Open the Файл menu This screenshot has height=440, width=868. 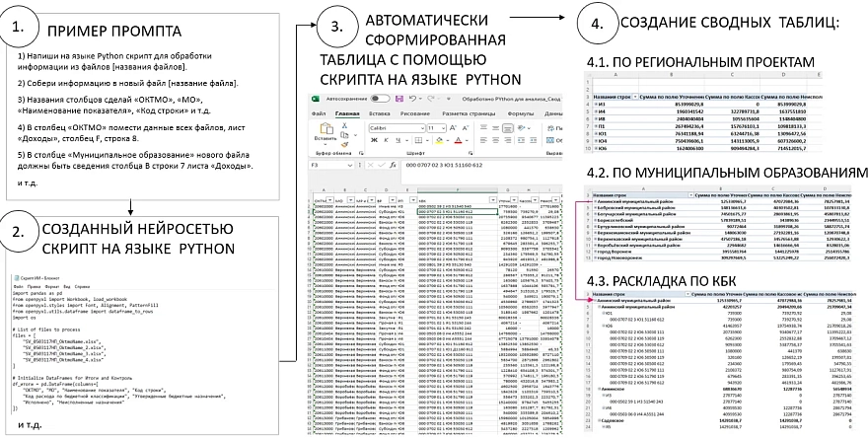tap(319, 113)
